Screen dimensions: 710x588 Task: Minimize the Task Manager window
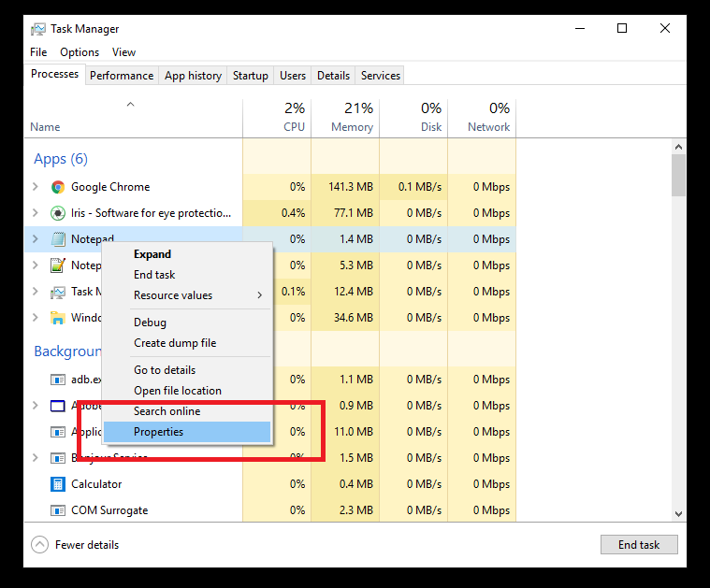[580, 29]
